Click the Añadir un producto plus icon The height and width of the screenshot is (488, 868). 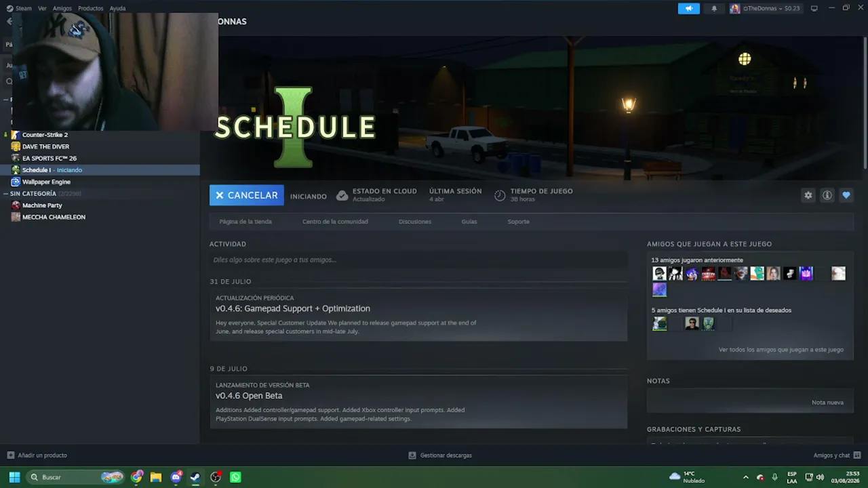tap(10, 455)
